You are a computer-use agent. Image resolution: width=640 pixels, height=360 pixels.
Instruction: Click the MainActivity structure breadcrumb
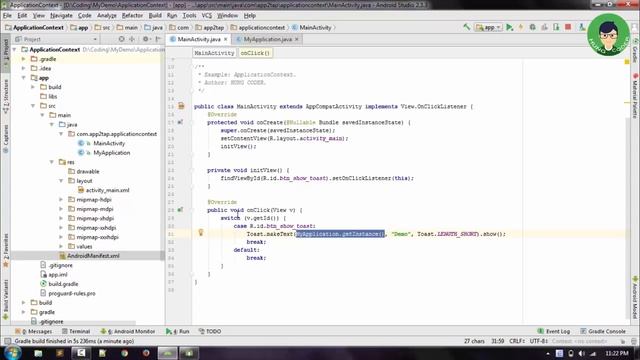214,53
